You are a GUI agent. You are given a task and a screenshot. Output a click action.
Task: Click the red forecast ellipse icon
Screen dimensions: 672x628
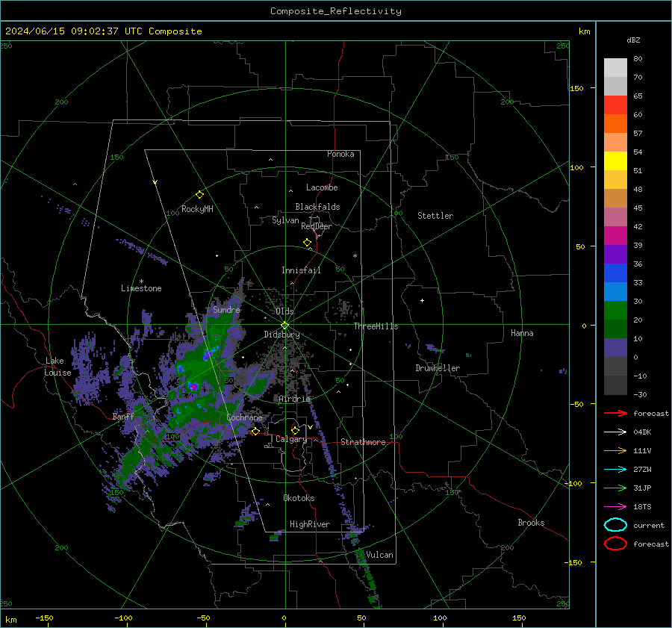point(615,544)
